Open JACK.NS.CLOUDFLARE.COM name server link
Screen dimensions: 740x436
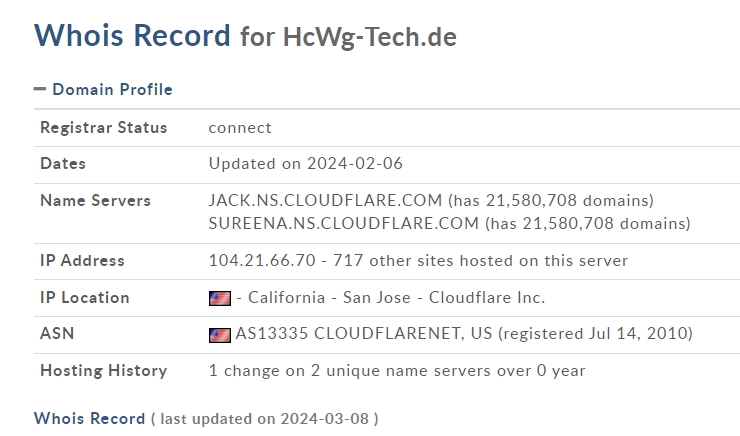click(x=325, y=201)
